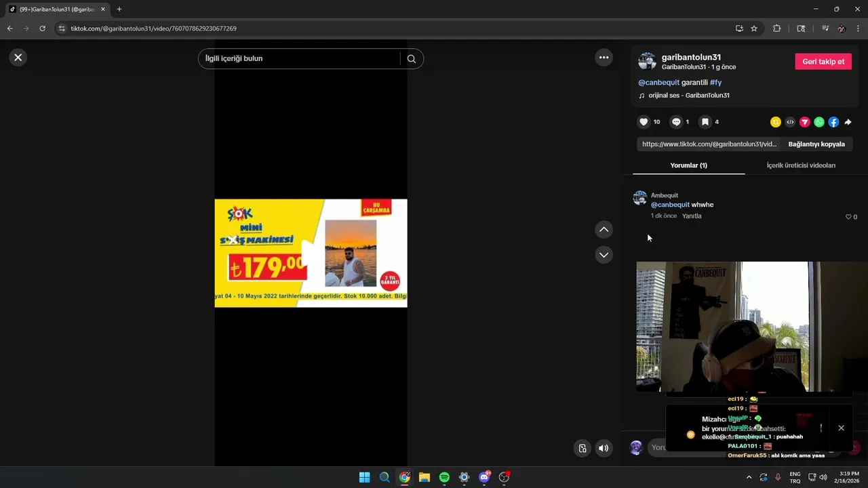Toggle the mini-player button beside the speaker
This screenshot has height=488, width=868.
(x=582, y=448)
